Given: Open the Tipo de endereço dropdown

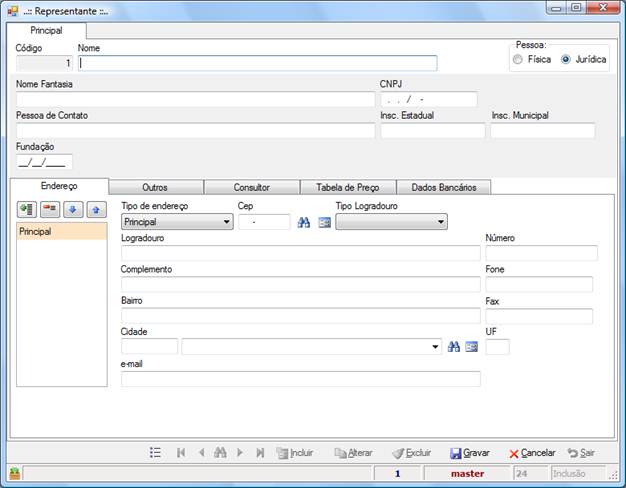Looking at the screenshot, I should tap(177, 222).
